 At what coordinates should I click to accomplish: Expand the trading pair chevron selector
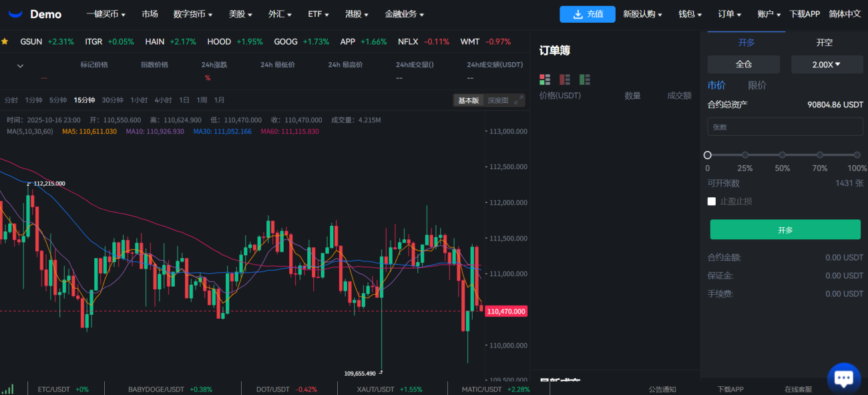[20, 65]
